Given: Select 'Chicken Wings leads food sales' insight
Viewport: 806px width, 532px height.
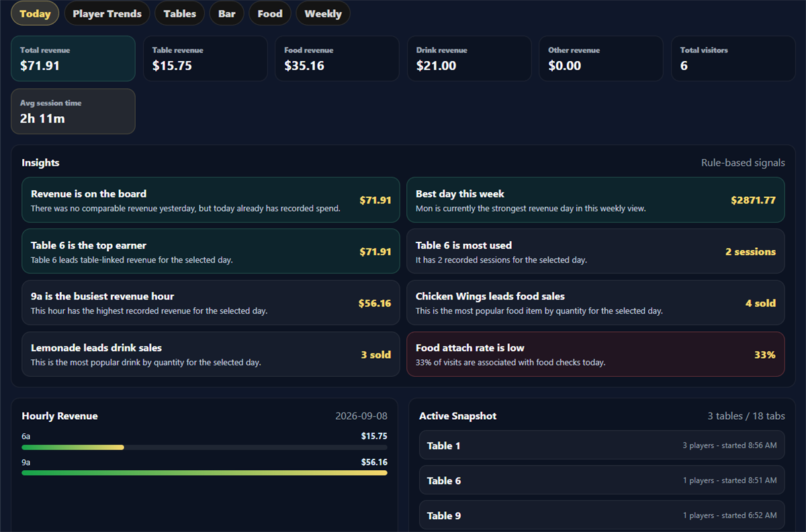Looking at the screenshot, I should point(596,303).
